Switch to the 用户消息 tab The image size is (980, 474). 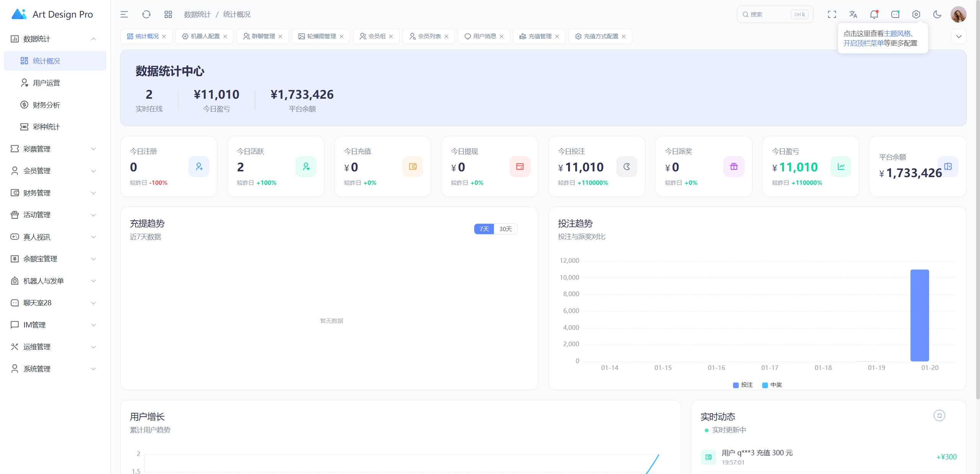tap(484, 36)
